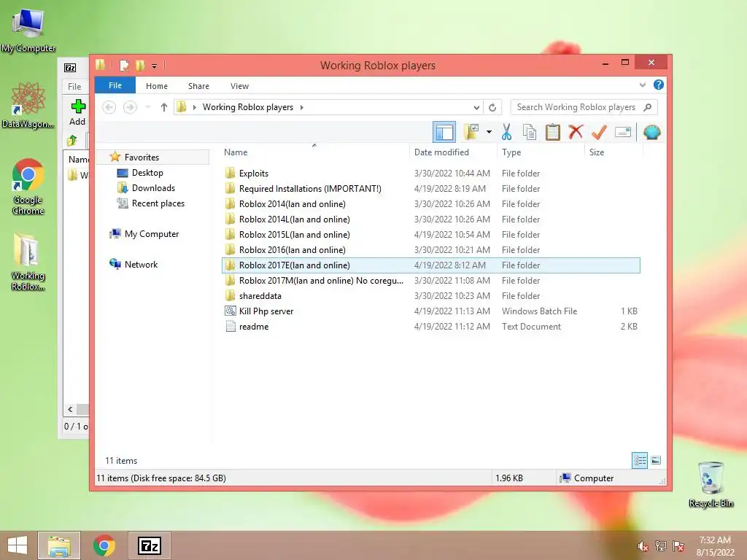Open the Quick Access Toolbar customize dropdown
The height and width of the screenshot is (560, 747).
point(155,66)
